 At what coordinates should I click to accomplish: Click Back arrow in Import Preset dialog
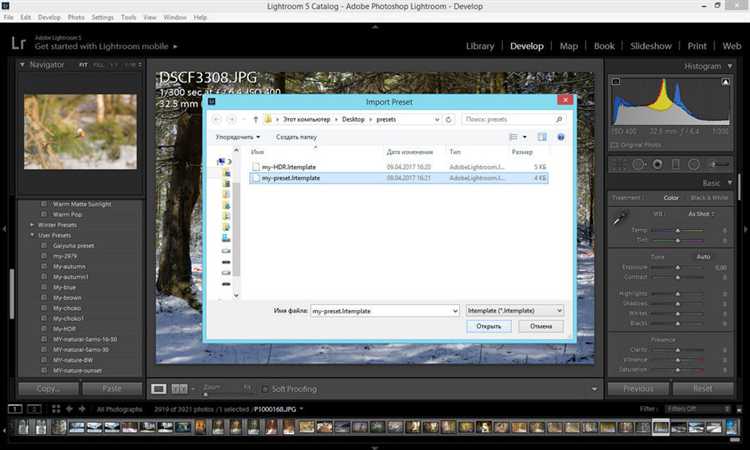tap(217, 119)
